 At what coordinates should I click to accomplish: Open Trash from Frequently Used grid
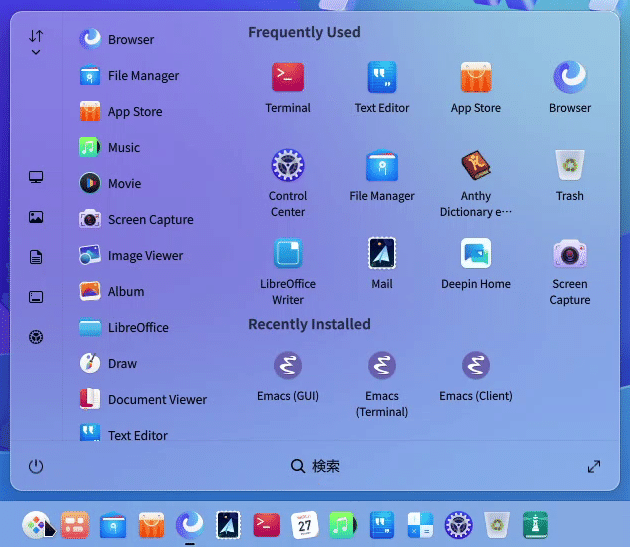570,175
